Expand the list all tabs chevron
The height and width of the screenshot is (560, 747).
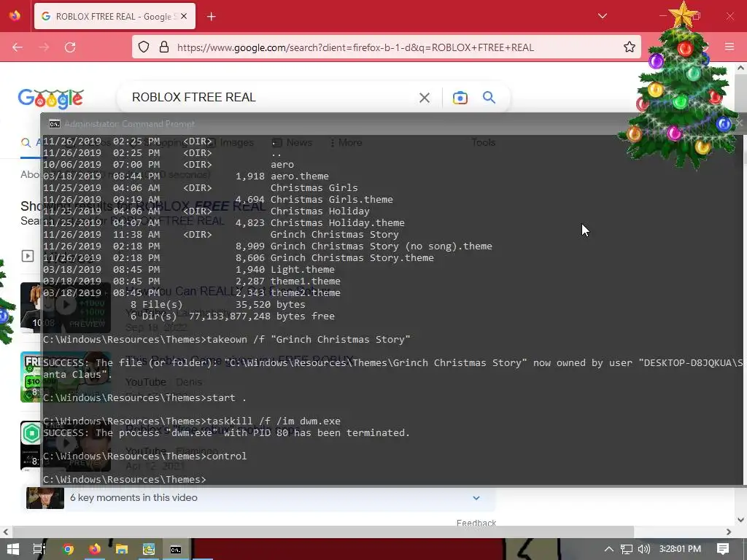(x=602, y=16)
